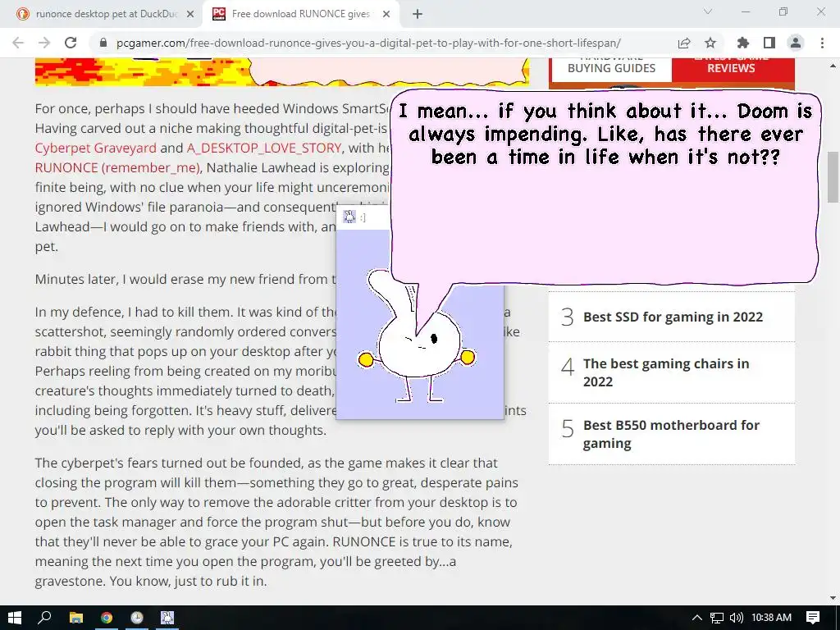This screenshot has height=630, width=840.
Task: Switch to the Reviews sidebar tab
Action: click(732, 69)
